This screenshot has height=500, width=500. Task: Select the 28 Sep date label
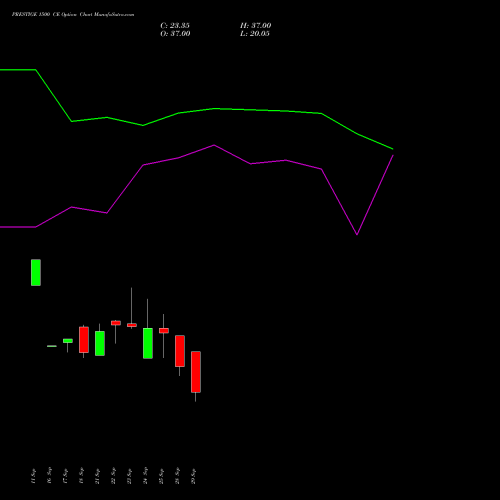pyautogui.click(x=177, y=476)
